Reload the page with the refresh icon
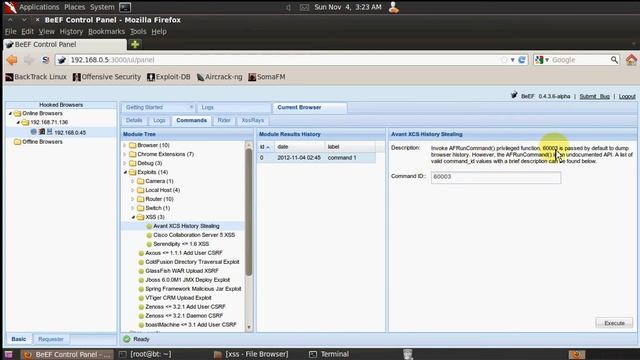 click(x=522, y=60)
